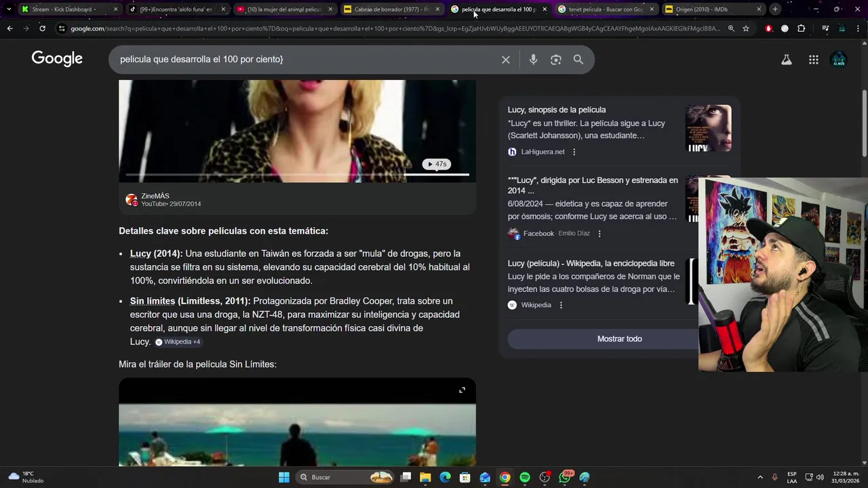The width and height of the screenshot is (868, 488).
Task: Open more options for Wikipedia result
Action: coord(561,305)
